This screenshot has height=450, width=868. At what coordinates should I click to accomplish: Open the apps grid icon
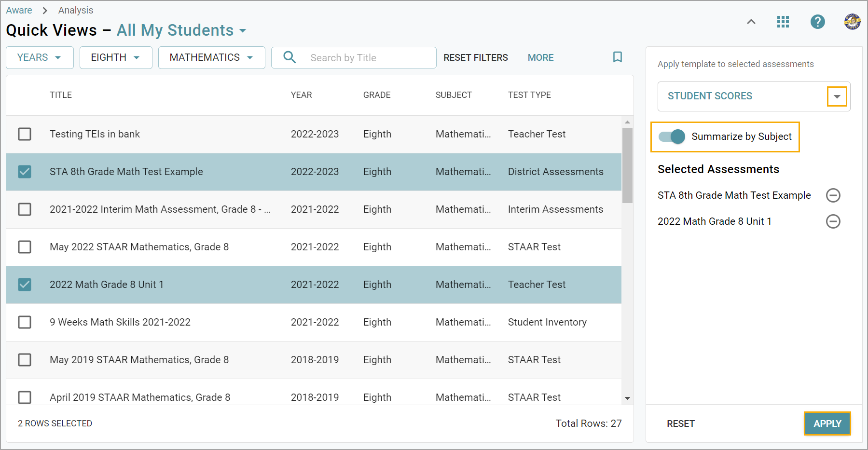pos(783,22)
